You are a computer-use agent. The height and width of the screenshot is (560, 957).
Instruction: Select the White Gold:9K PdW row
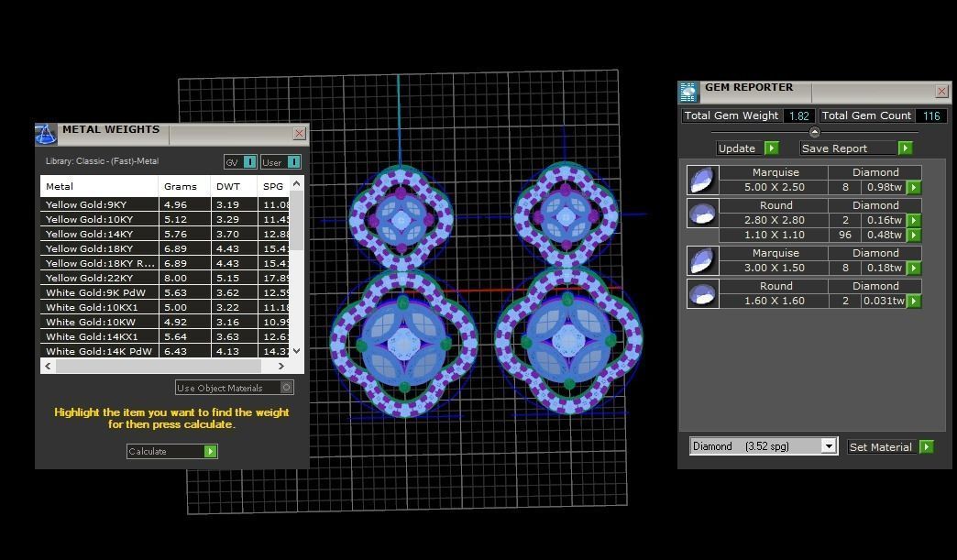pos(165,292)
